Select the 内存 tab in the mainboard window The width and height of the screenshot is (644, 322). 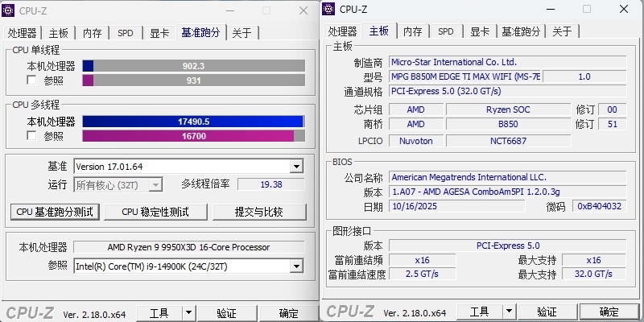click(412, 31)
